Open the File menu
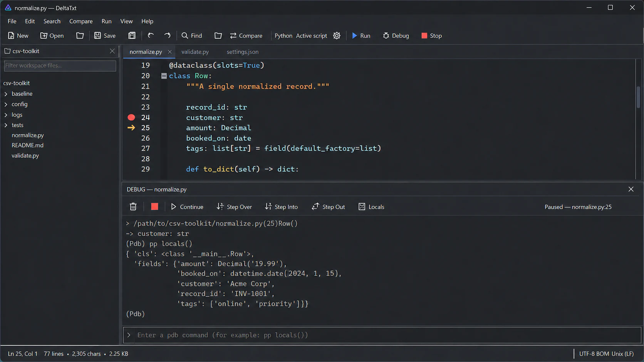This screenshot has width=644, height=362. [x=12, y=21]
